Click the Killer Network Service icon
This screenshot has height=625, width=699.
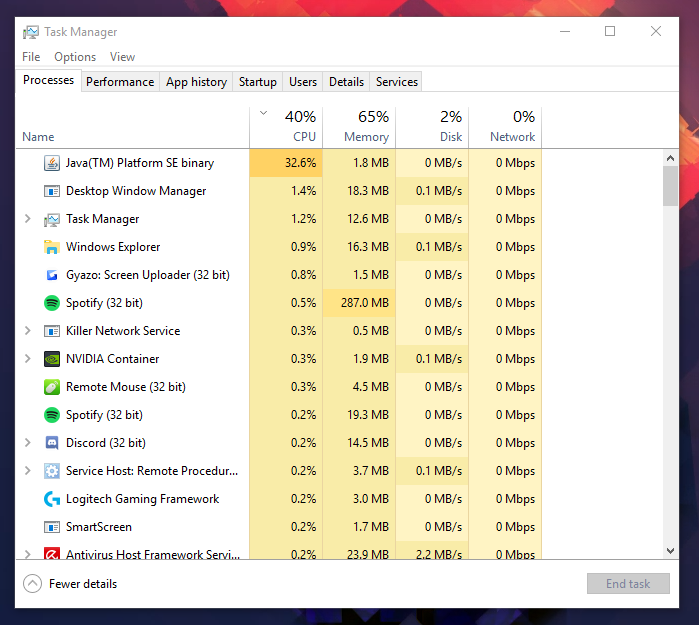pos(52,331)
